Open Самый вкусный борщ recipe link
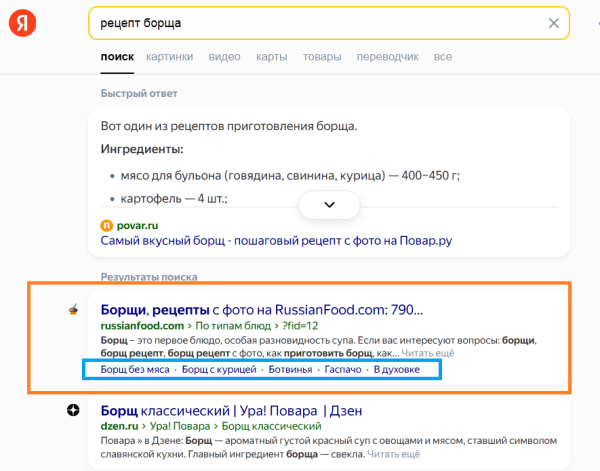 [x=276, y=241]
